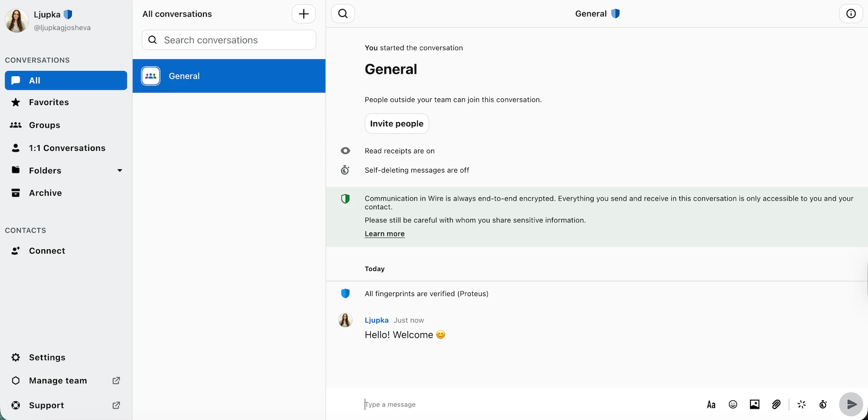
Task: Click the people icon next to Groups
Action: [16, 125]
